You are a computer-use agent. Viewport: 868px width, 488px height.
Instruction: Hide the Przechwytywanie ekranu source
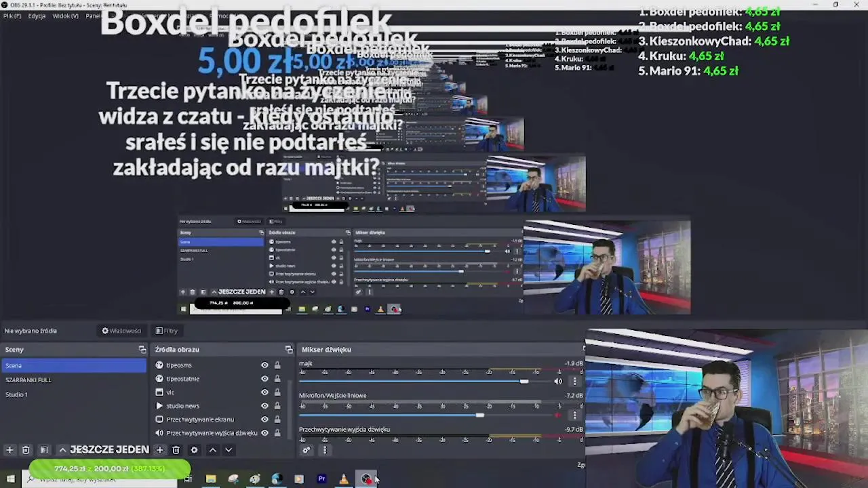pyautogui.click(x=264, y=420)
